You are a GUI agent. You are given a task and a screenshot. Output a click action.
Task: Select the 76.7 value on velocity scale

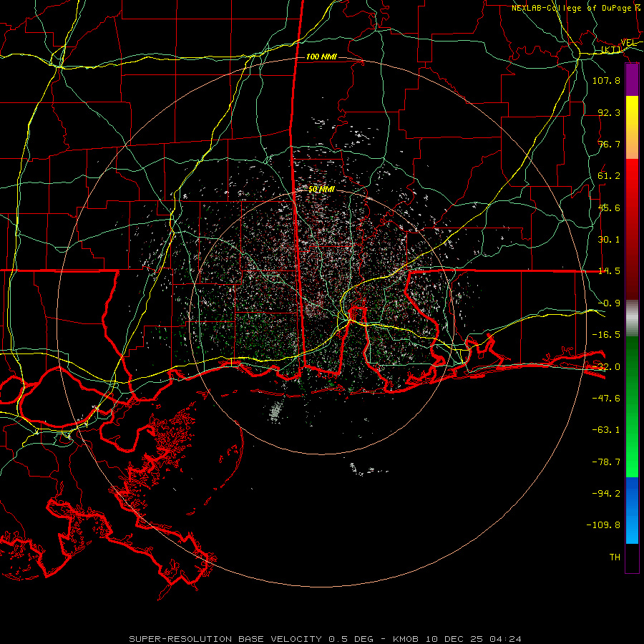[x=609, y=144]
